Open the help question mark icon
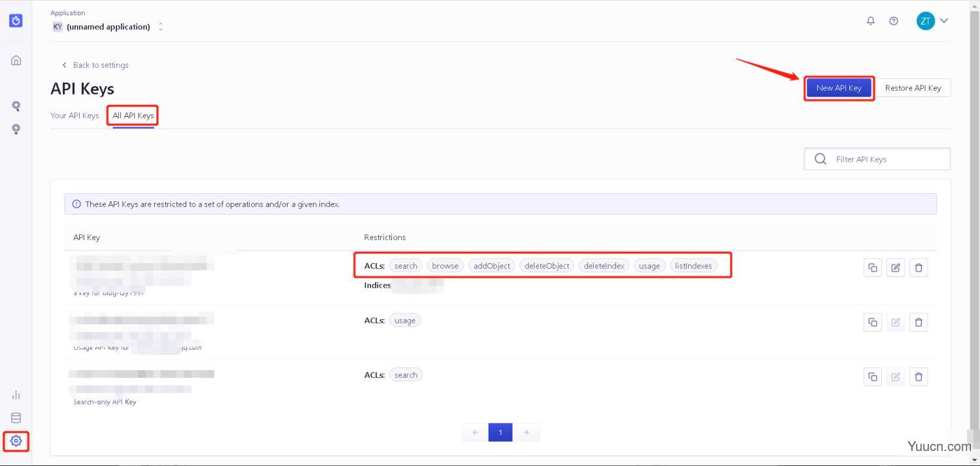 click(x=894, y=21)
